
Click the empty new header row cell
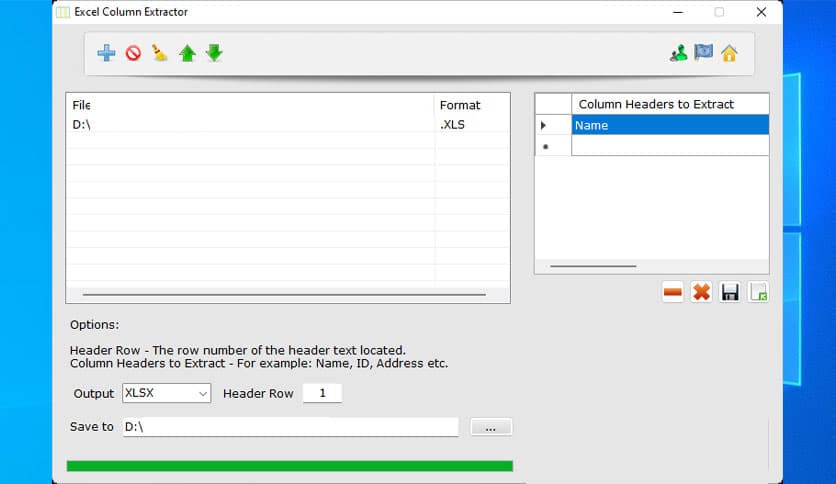pyautogui.click(x=670, y=146)
